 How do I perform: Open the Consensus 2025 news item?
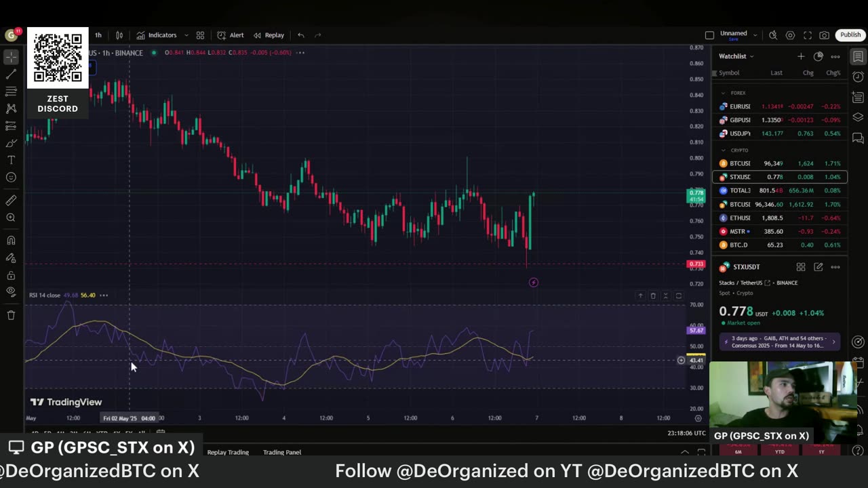780,342
